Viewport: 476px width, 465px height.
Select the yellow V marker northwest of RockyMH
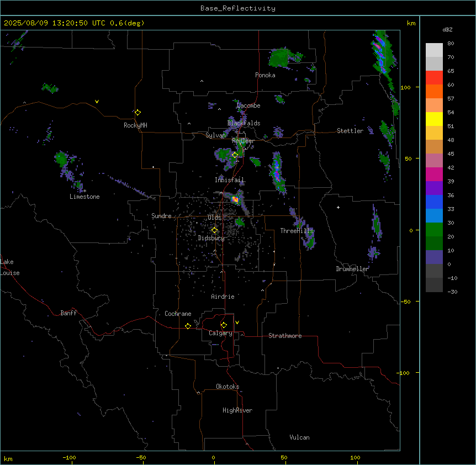click(97, 102)
